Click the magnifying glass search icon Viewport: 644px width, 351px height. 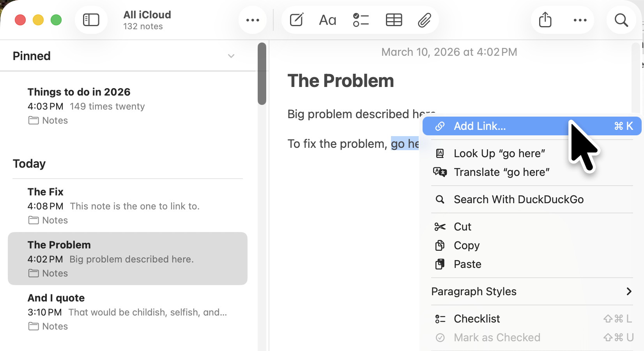(621, 20)
